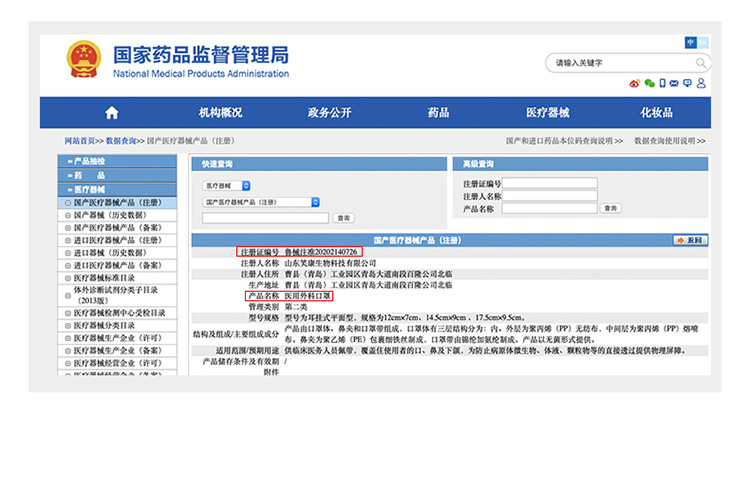
Task: Click the 返回 back button
Action: [689, 240]
